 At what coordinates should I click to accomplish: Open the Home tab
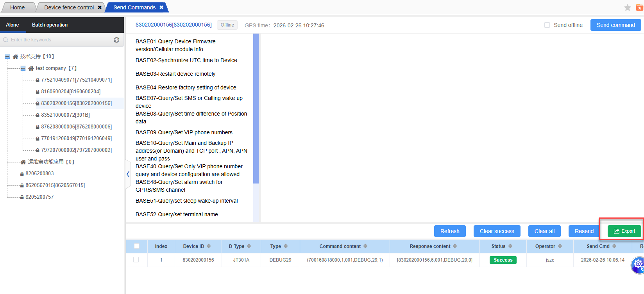click(17, 7)
